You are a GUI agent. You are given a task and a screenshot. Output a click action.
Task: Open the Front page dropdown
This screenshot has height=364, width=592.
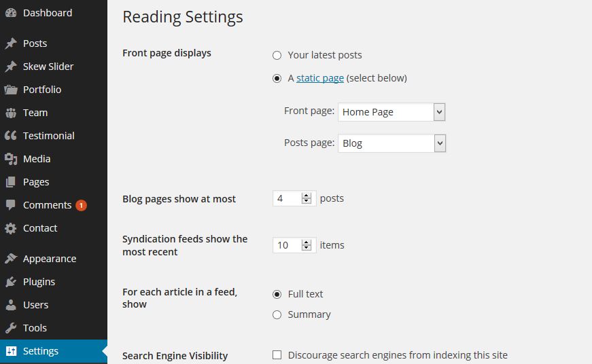coord(391,112)
